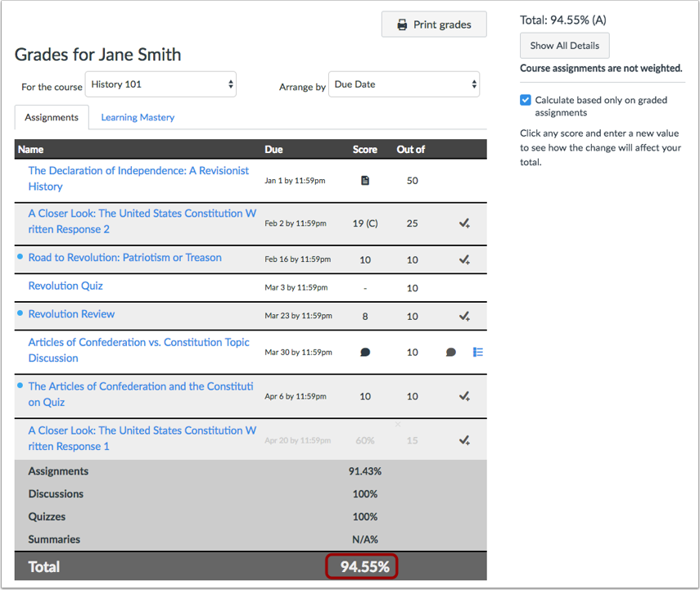This screenshot has height=590, width=700.
Task: Click the comment bubble in the Score column for Articles of Confederation Discussion
Action: (364, 350)
